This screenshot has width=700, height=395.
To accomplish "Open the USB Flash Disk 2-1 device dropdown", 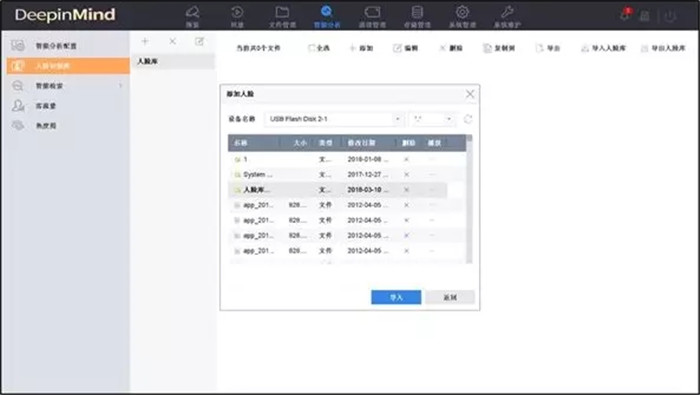I will (334, 119).
